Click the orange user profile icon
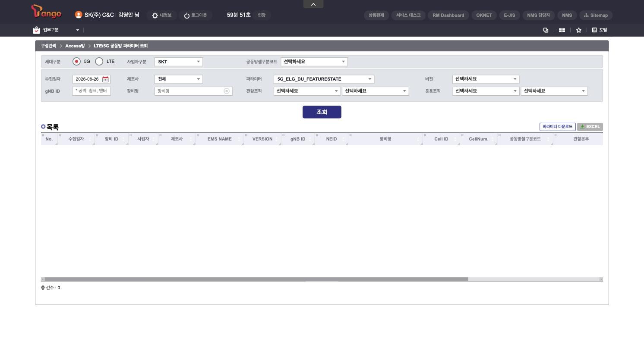Viewport: 644px width, 350px height. pos(78,15)
